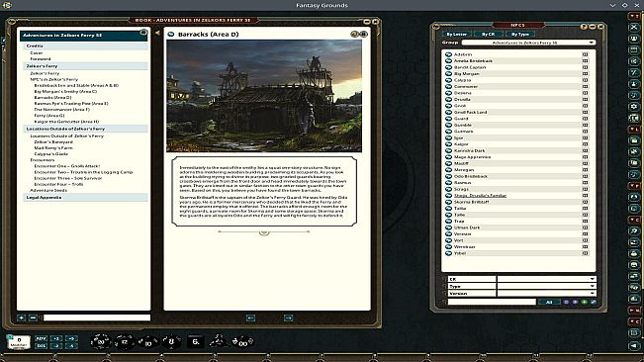Expand the Legal Appendix section header
Screen dimensions: 644x362
point(85,198)
